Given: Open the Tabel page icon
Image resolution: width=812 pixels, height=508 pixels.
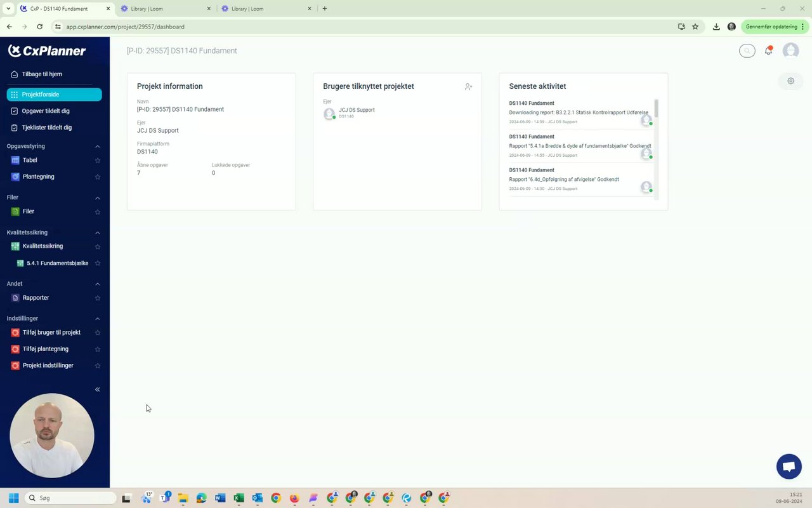Looking at the screenshot, I should (15, 160).
